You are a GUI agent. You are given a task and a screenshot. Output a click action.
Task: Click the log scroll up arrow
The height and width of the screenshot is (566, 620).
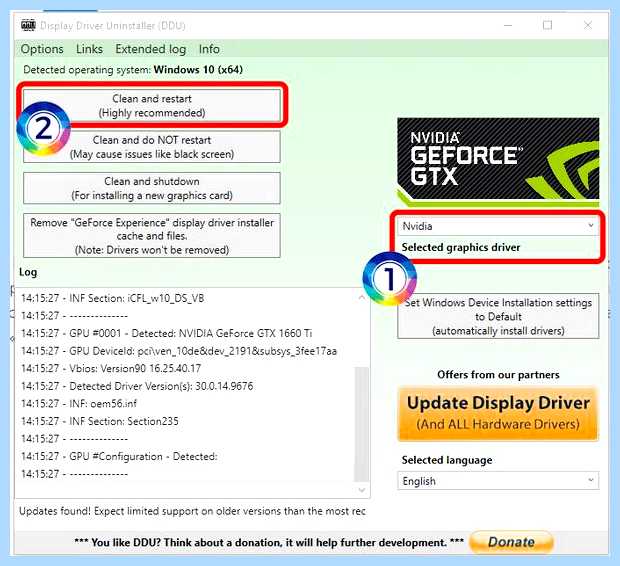[362, 297]
